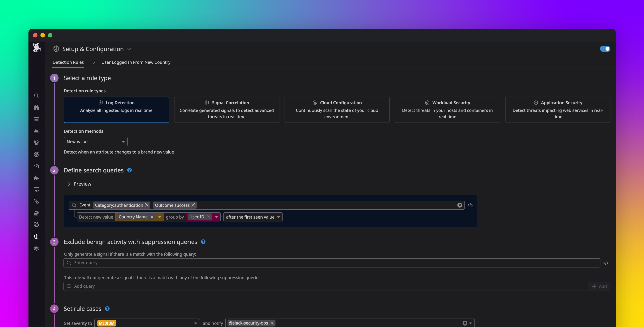Clear the Event query with the circular X icon
Viewport: 644px width, 327px height.
[x=459, y=205]
